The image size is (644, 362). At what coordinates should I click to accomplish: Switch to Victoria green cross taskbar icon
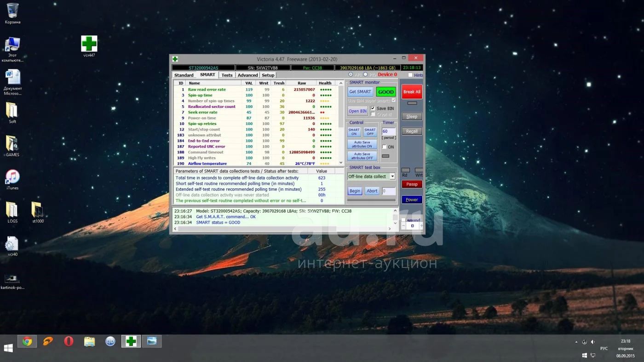coord(131,341)
